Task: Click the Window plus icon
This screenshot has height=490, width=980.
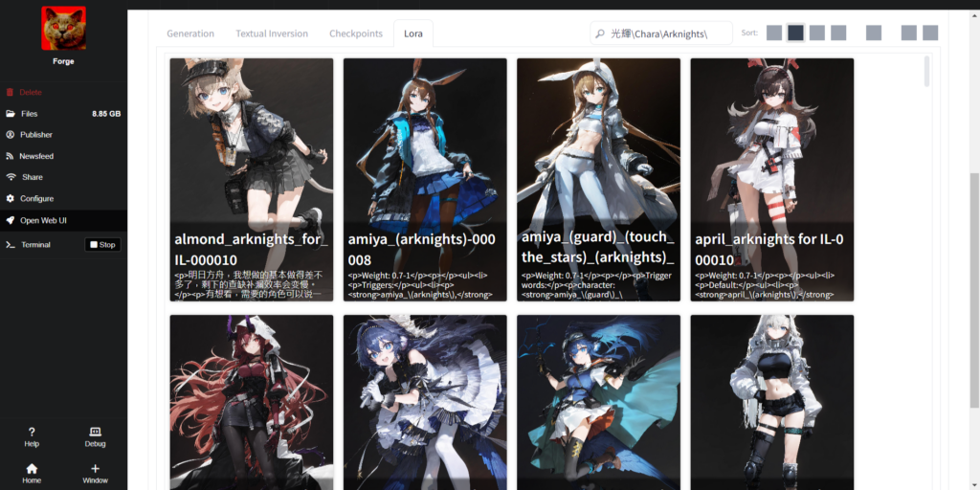Action: pyautogui.click(x=95, y=469)
